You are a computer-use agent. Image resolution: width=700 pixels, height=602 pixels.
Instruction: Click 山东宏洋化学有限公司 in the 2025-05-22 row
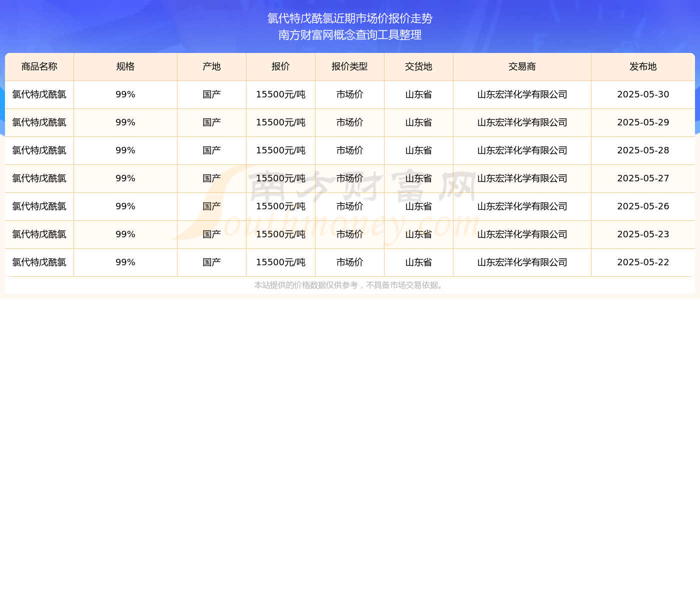click(x=522, y=262)
